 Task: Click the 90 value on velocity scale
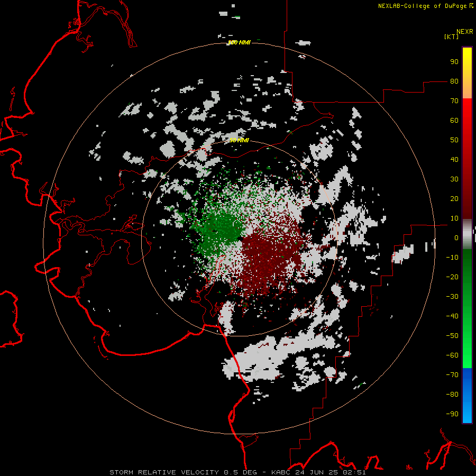tap(454, 62)
